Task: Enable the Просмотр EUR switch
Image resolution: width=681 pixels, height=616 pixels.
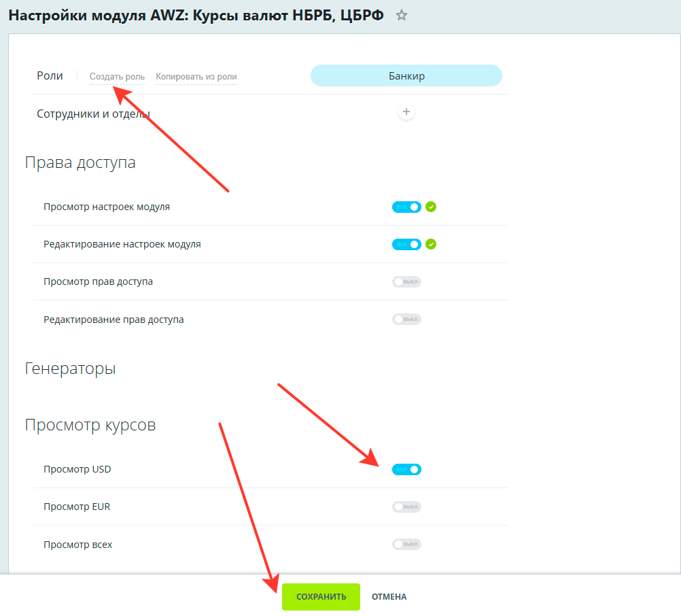Action: (406, 507)
